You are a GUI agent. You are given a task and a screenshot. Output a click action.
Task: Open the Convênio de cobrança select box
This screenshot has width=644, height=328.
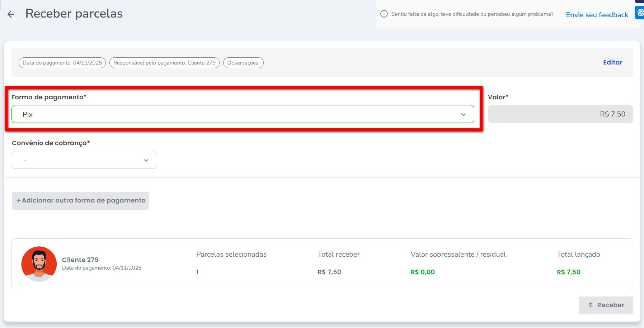pyautogui.click(x=79, y=160)
